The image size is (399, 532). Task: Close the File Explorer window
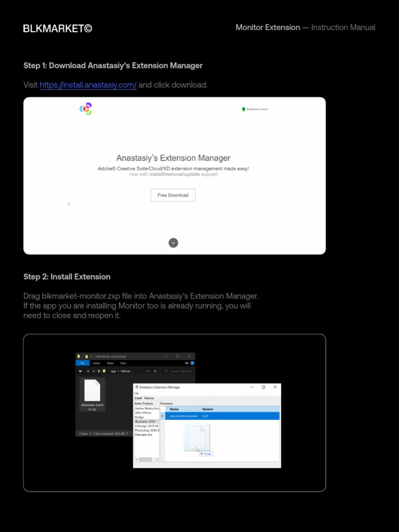click(189, 356)
